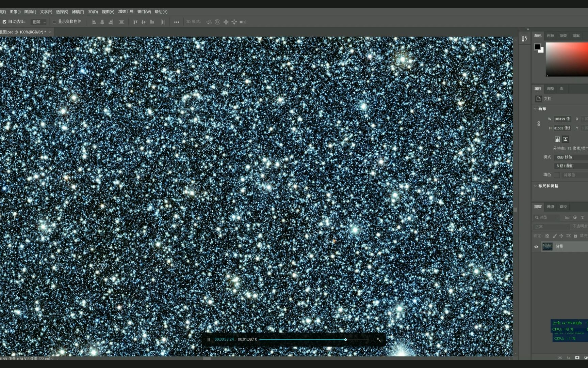Filter layers by adjustment layer icon
This screenshot has height=368, width=588.
(x=575, y=217)
